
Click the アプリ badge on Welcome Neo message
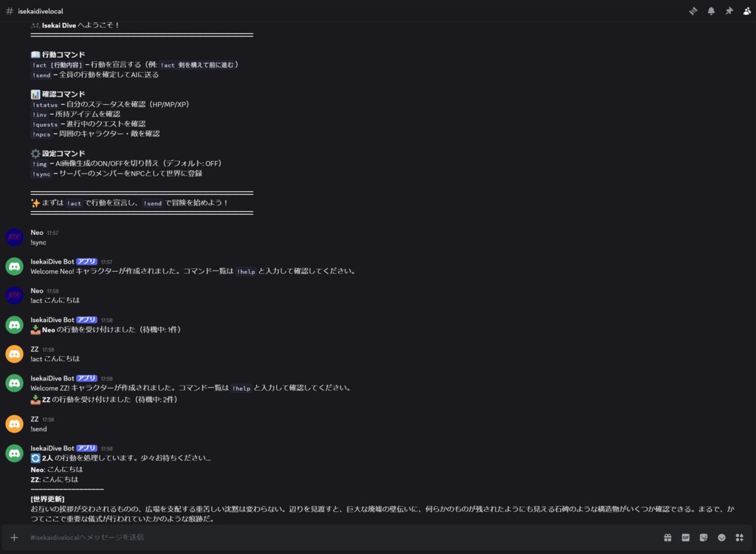coord(87,261)
